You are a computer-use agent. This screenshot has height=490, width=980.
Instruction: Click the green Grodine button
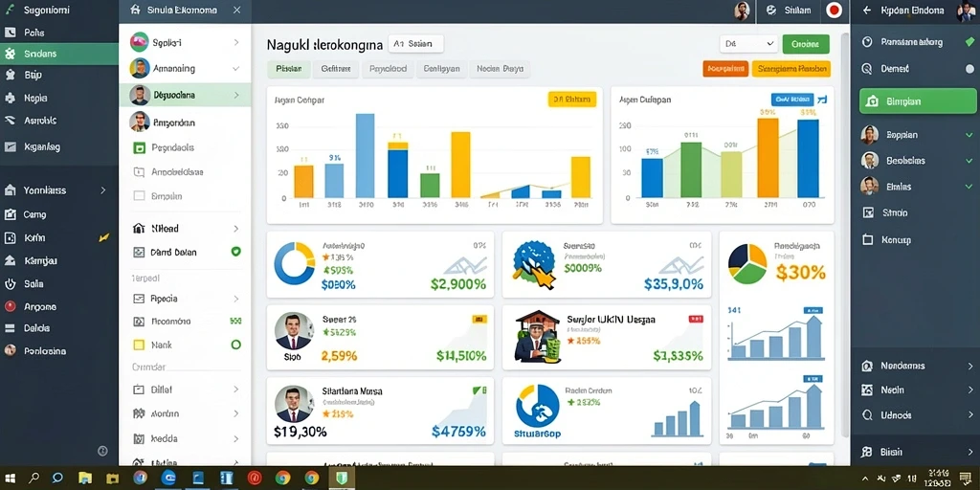click(x=806, y=44)
